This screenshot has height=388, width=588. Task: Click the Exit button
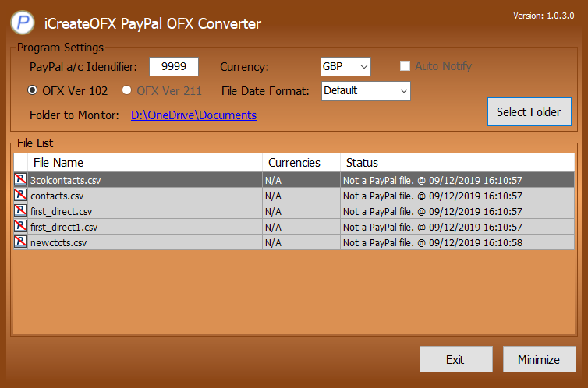[x=455, y=359]
